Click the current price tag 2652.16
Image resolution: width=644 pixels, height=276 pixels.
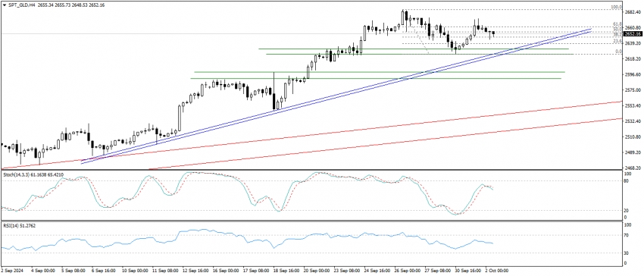pos(633,33)
